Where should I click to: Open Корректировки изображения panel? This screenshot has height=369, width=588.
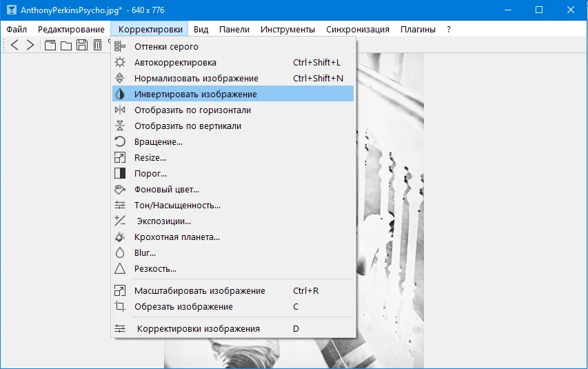(x=233, y=328)
